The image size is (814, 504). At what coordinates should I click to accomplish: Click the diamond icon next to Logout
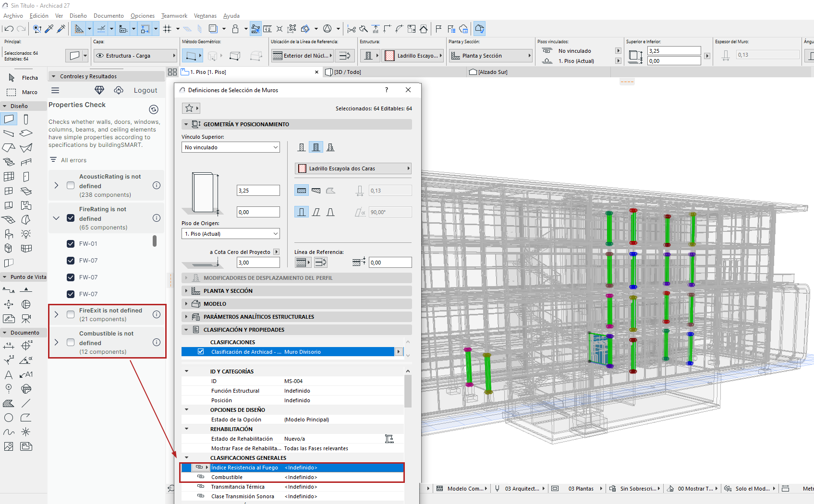(99, 90)
